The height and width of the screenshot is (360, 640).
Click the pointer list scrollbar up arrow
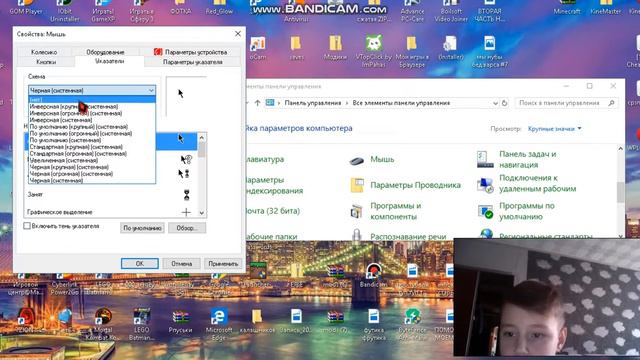(202, 138)
